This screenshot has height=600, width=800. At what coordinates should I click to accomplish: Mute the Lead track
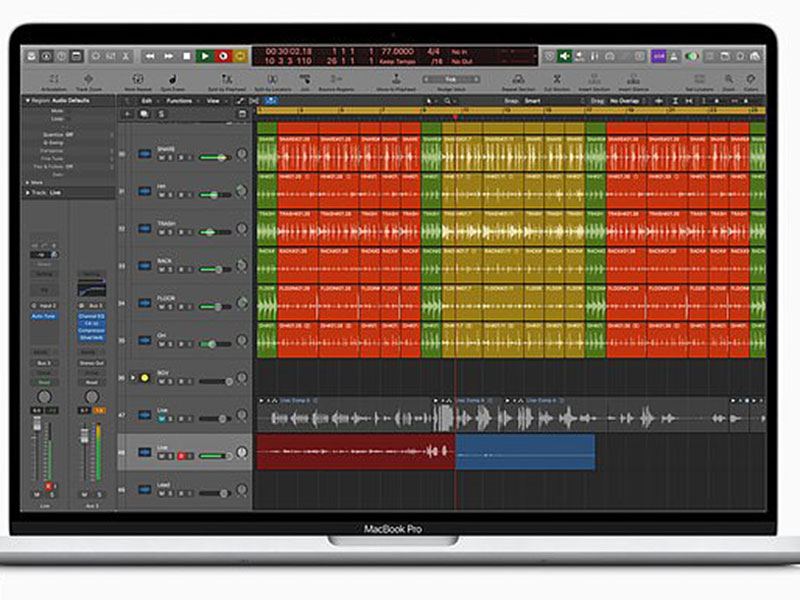click(162, 493)
